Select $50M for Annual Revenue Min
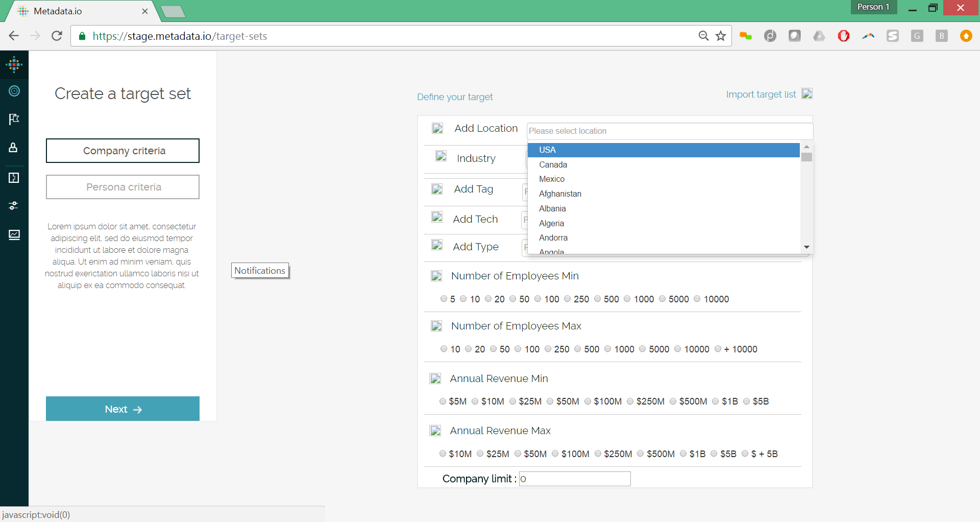This screenshot has height=522, width=980. (x=550, y=401)
